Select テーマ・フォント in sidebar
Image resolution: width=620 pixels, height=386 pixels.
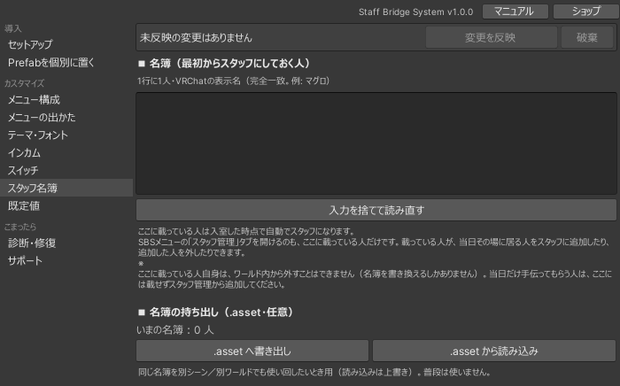(x=66, y=135)
